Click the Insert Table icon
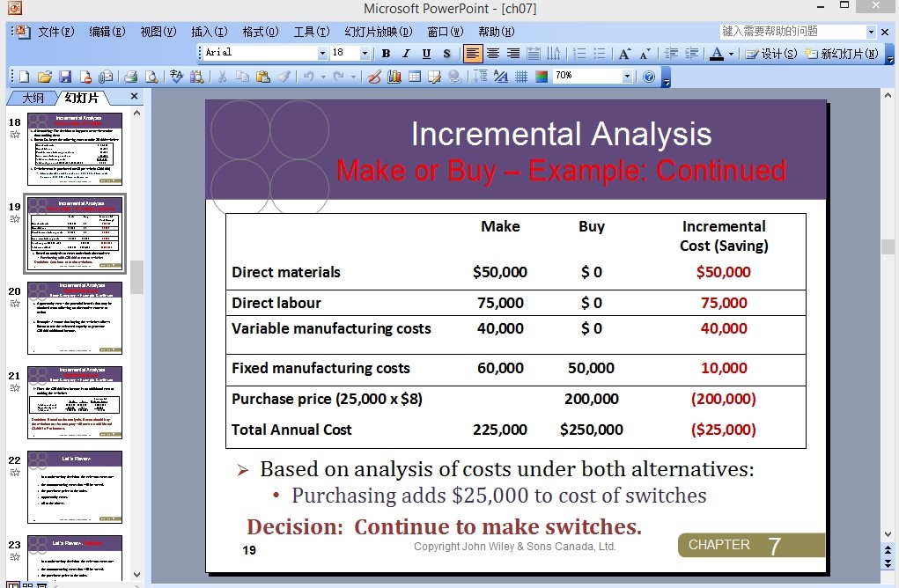The width and height of the screenshot is (899, 588). click(x=415, y=77)
